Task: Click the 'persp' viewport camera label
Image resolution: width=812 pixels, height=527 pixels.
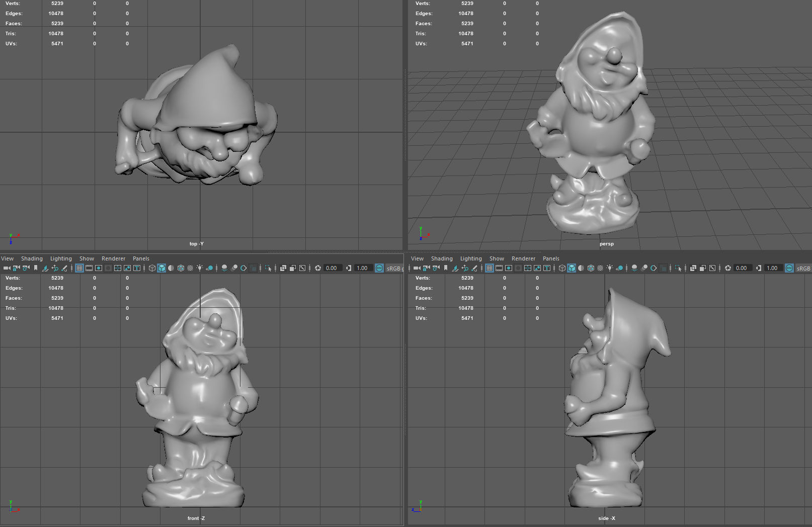Action: tap(606, 244)
